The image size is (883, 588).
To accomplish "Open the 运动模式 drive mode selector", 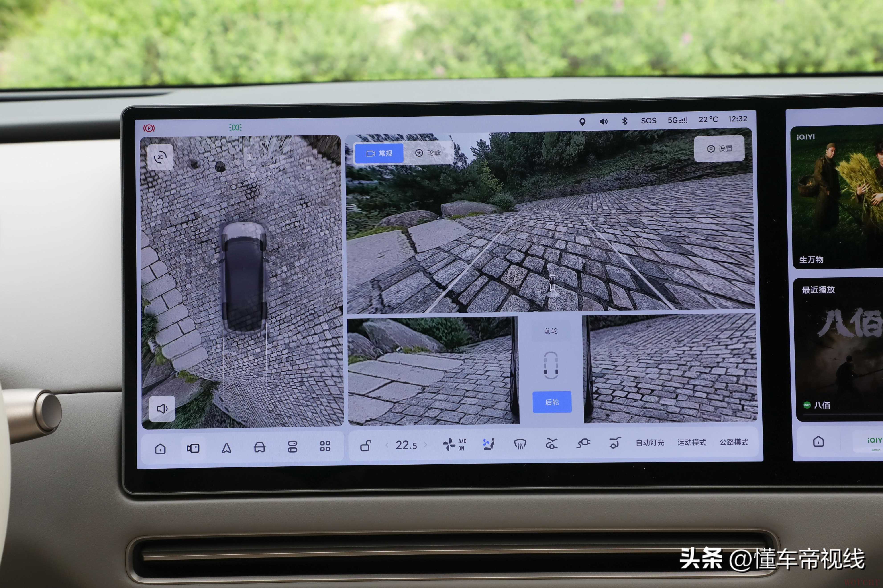I will coord(692,443).
